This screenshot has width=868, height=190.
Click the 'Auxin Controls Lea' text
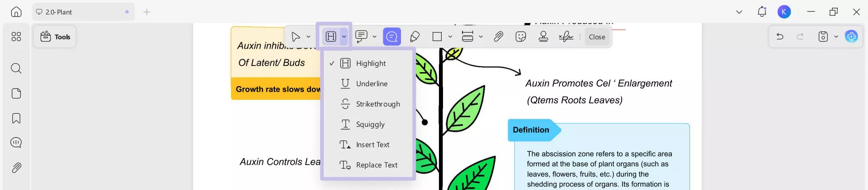click(280, 162)
